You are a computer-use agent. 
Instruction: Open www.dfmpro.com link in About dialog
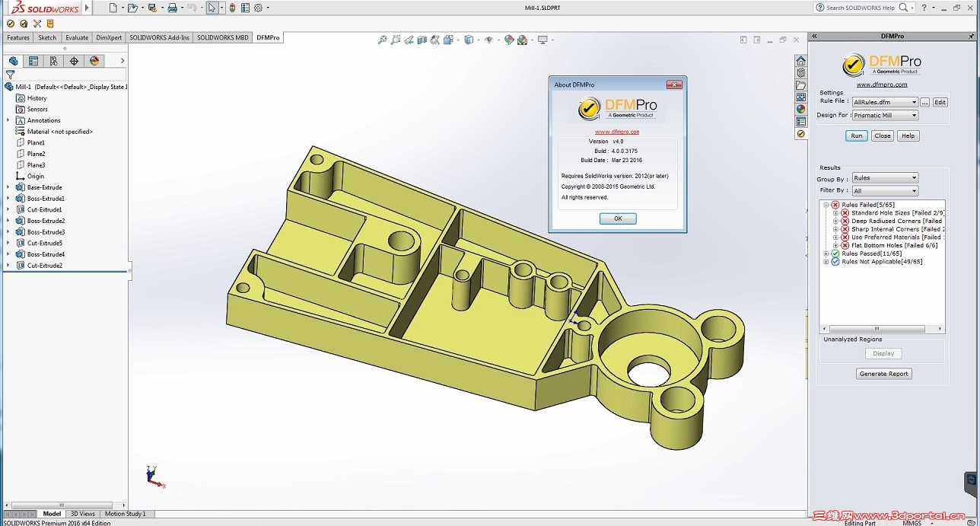(617, 132)
